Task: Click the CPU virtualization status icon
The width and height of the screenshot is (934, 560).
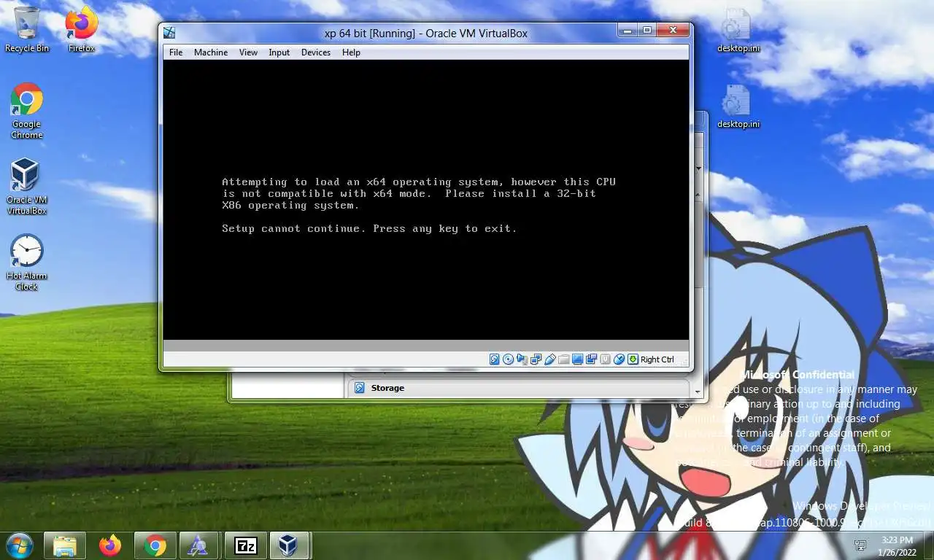Action: [606, 359]
